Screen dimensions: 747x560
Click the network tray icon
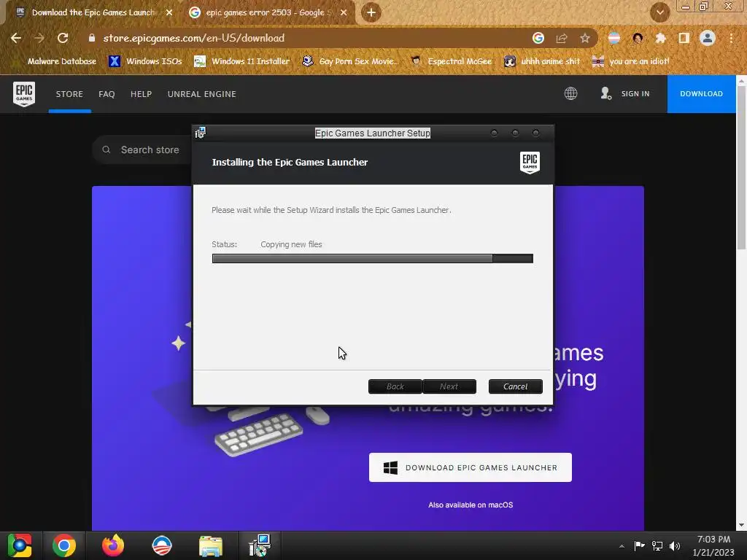[x=657, y=545]
